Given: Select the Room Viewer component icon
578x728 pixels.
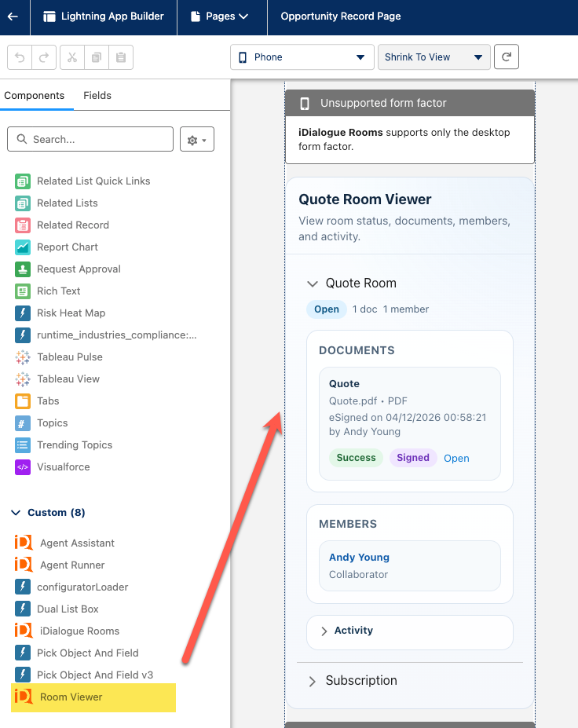Looking at the screenshot, I should 24,697.
